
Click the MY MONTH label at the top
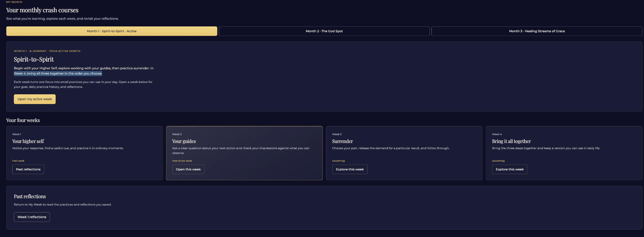tap(14, 2)
